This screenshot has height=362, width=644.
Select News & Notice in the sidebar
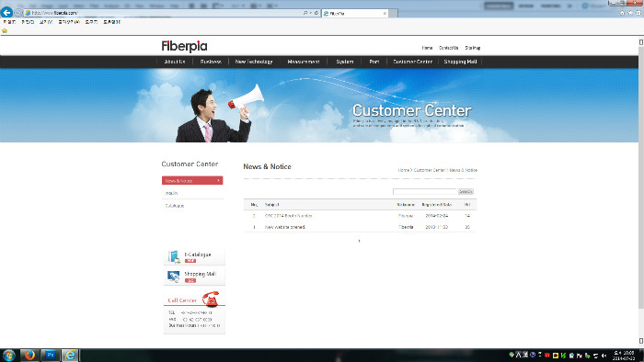[x=192, y=180]
